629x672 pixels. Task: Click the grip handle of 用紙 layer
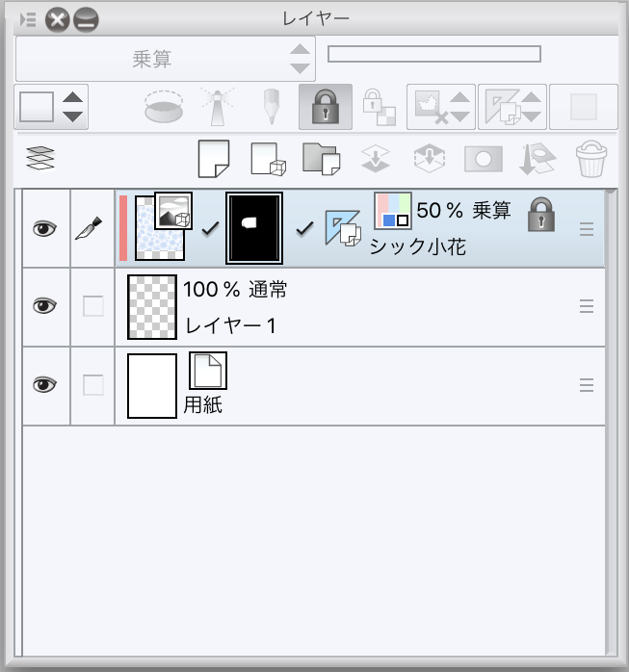[586, 385]
